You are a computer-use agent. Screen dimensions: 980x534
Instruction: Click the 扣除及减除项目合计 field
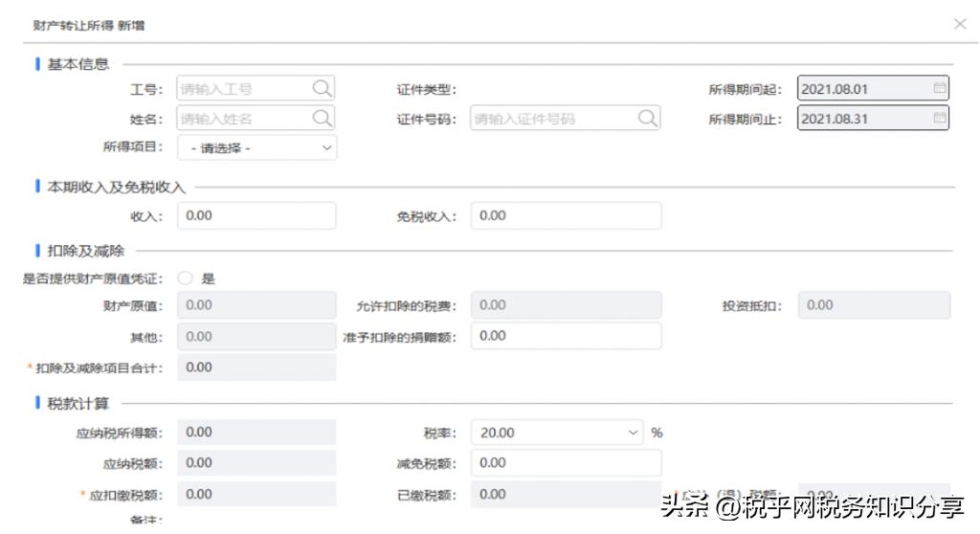256,367
